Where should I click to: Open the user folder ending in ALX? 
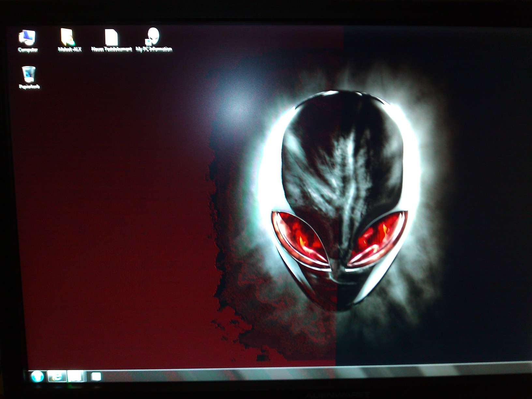tap(69, 40)
